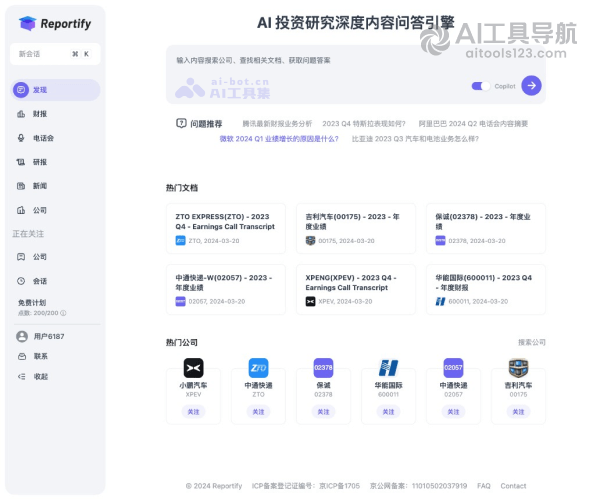Select 阿里巴巴 2024 Q2 电话会内容摘要
Viewport: 600px width, 500px height.
[x=473, y=124]
